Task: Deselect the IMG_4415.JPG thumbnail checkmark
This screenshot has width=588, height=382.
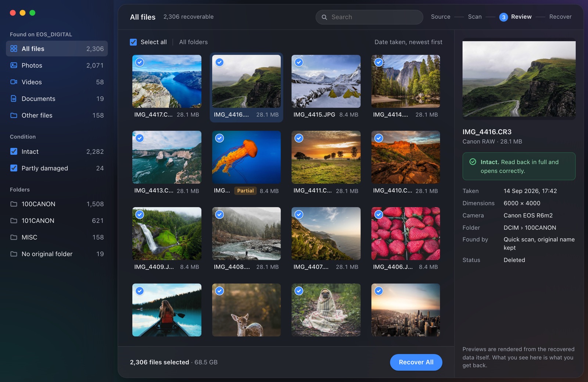Action: click(299, 62)
